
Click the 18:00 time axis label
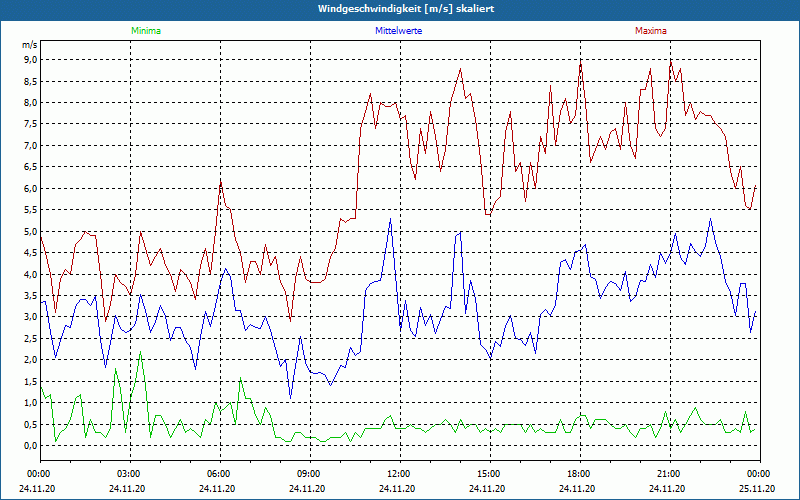click(577, 474)
